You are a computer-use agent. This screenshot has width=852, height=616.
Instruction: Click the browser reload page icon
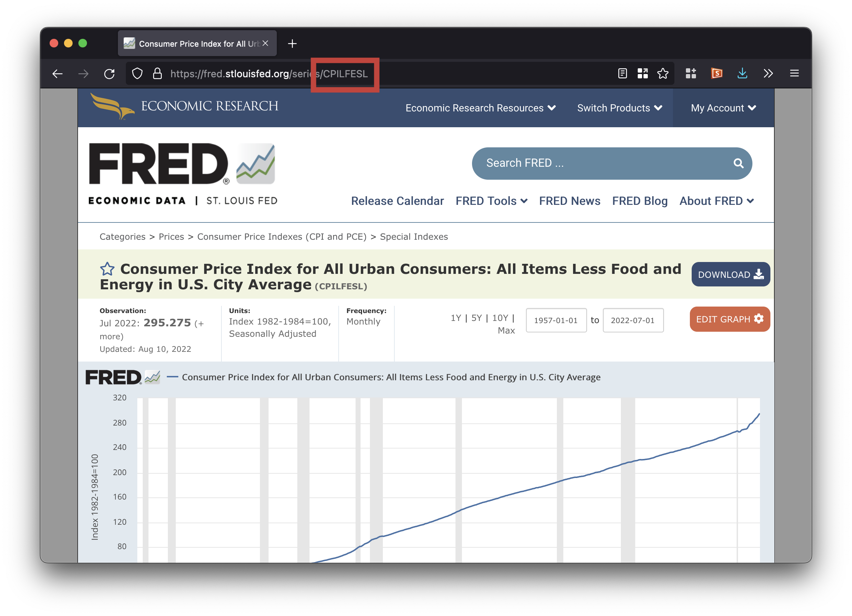[x=109, y=74]
